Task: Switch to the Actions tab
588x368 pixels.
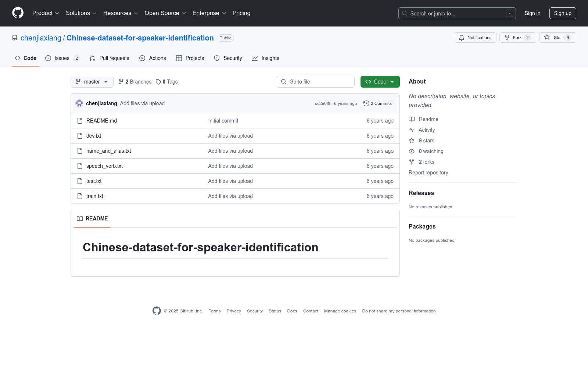Action: (x=153, y=58)
